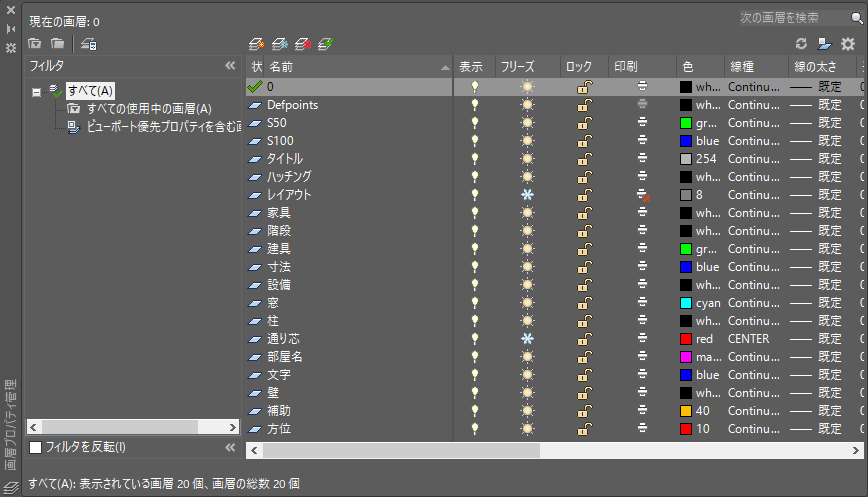Click the cyan color swatch of 窓
868x497 pixels.
pyautogui.click(x=686, y=303)
